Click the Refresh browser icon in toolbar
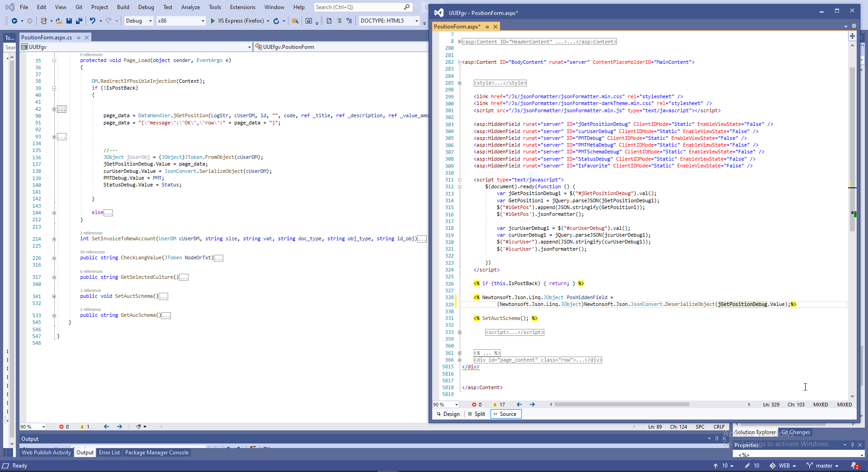 coord(276,21)
